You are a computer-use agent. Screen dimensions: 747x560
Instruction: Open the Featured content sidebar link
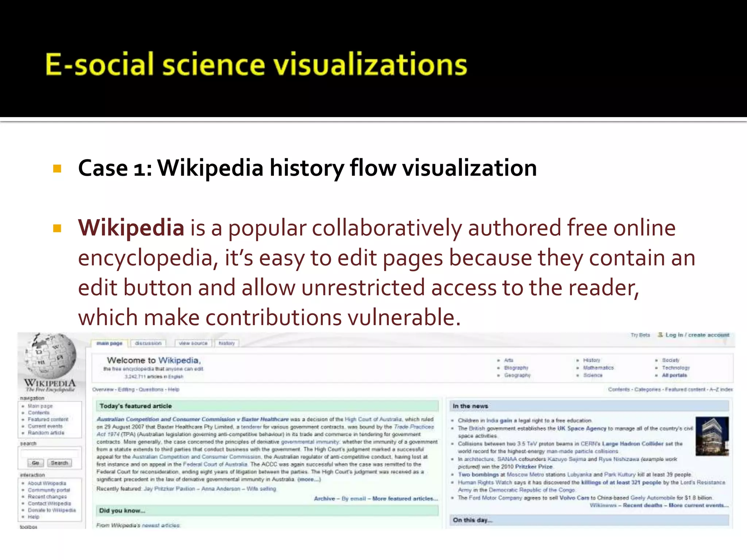tap(48, 419)
